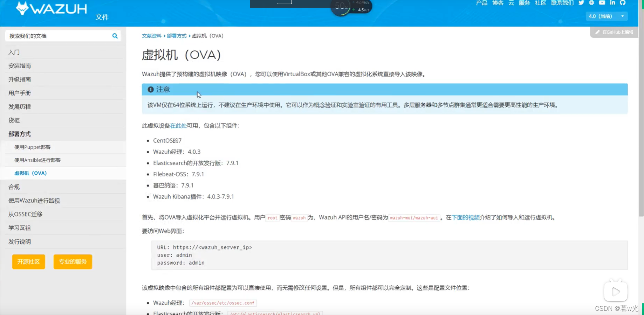The image size is (644, 315).
Task: Click the video play overlay button
Action: (x=616, y=291)
